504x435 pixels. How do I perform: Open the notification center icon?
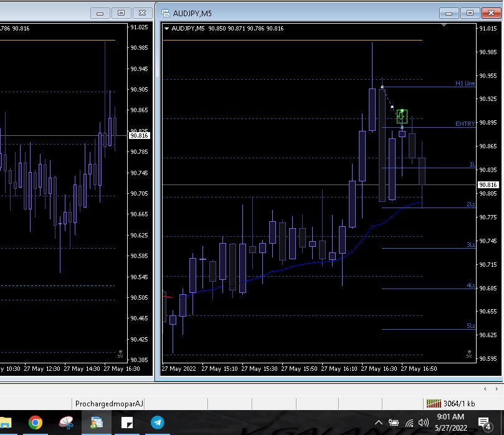[484, 423]
